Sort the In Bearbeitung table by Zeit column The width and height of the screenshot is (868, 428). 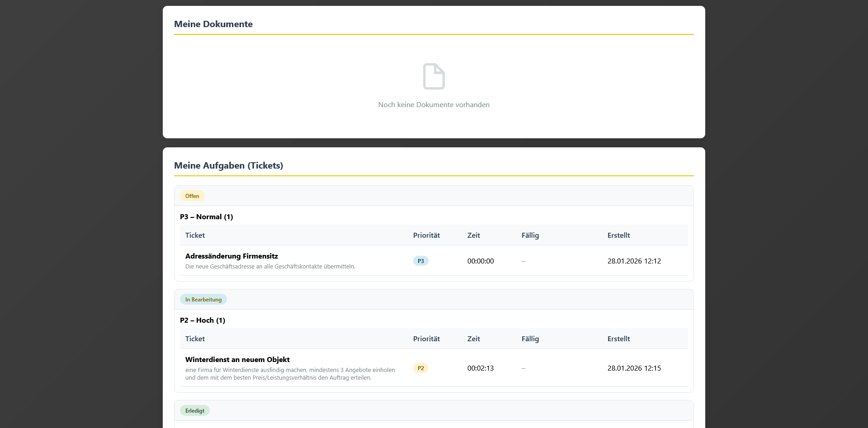click(473, 339)
